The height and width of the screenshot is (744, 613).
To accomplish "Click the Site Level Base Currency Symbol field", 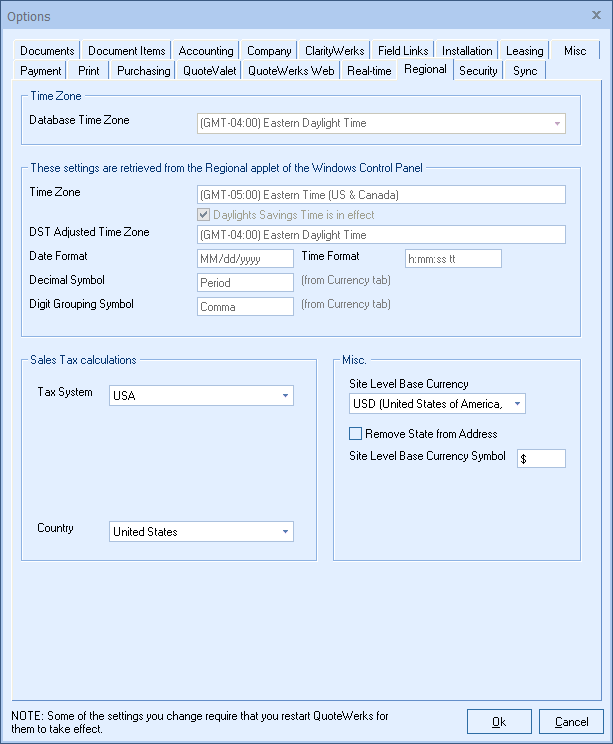I will tap(541, 458).
